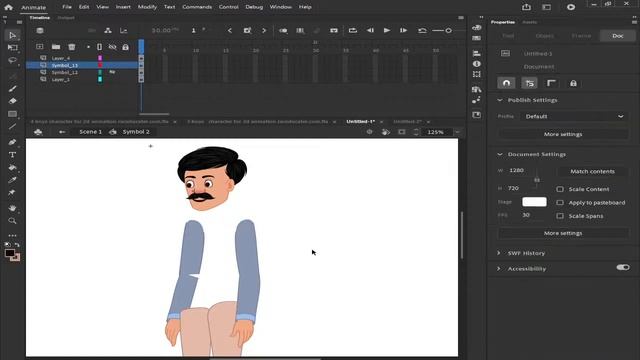Image resolution: width=640 pixels, height=360 pixels.
Task: Select the Eyedropper tool
Action: coord(12,180)
